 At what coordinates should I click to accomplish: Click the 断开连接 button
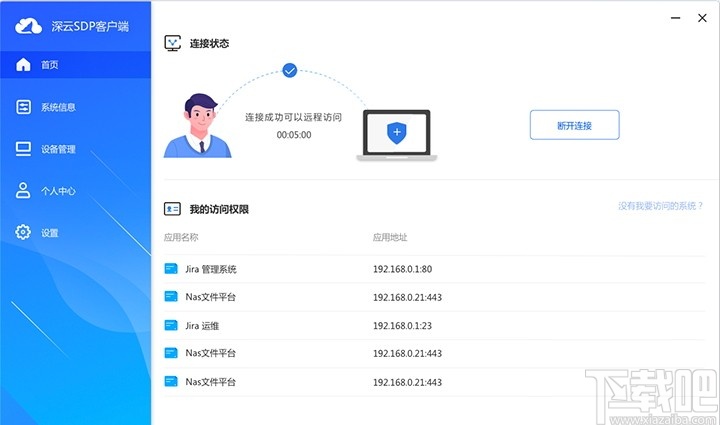click(574, 125)
